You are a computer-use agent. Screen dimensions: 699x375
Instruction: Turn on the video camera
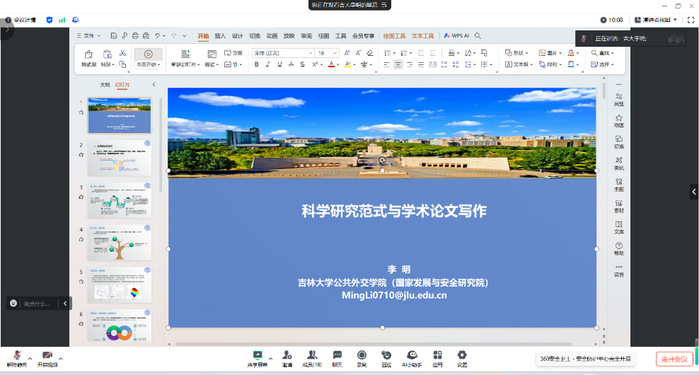point(47,359)
